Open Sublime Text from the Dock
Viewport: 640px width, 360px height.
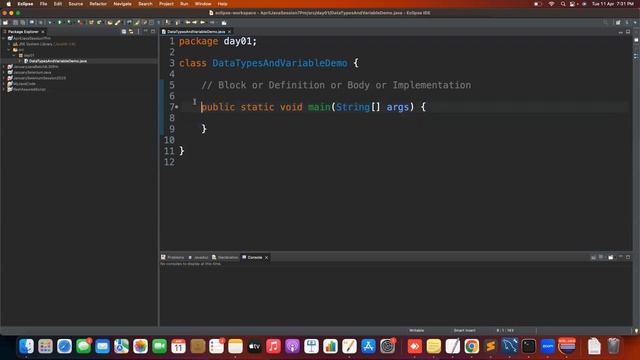point(491,346)
